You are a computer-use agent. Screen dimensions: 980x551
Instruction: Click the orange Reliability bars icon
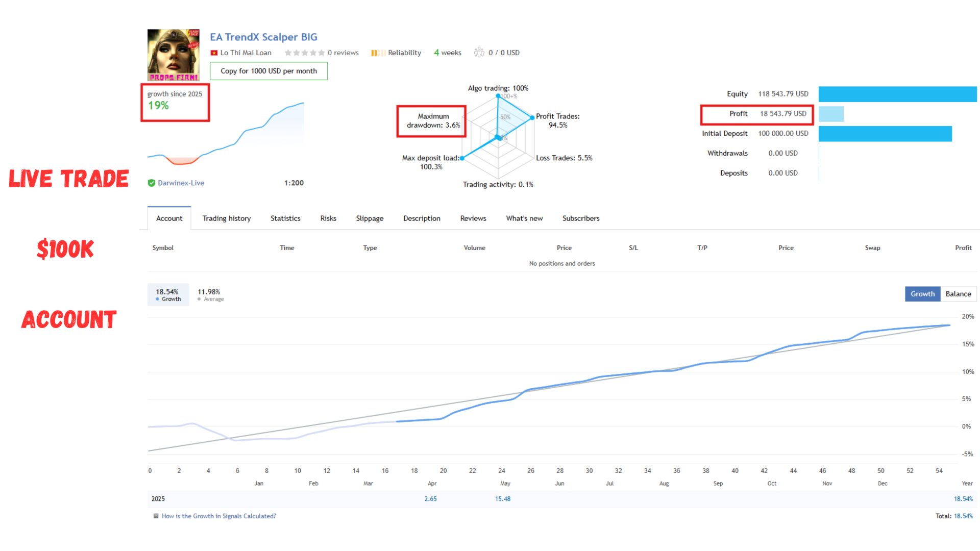pyautogui.click(x=378, y=53)
